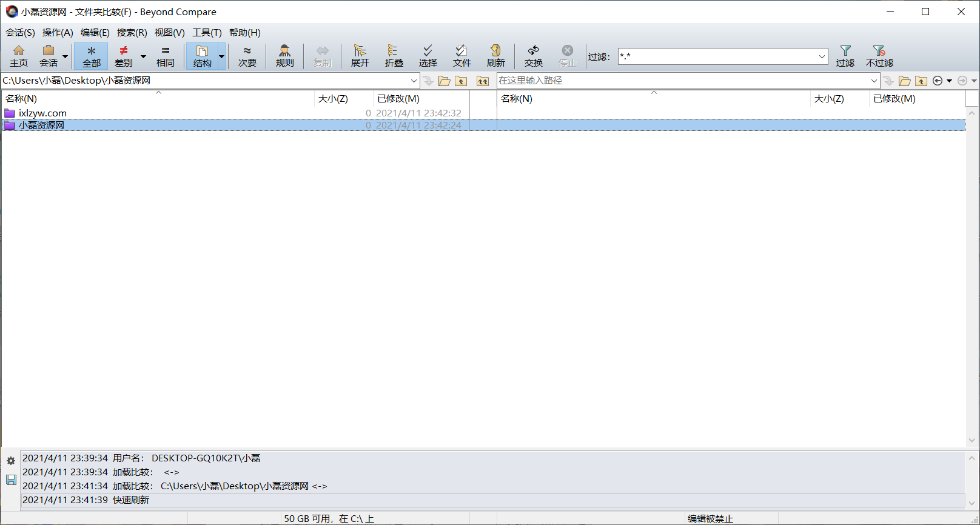This screenshot has width=980, height=525.
Task: Click the 会话 (Sessions) briefcase icon
Action: (x=49, y=56)
